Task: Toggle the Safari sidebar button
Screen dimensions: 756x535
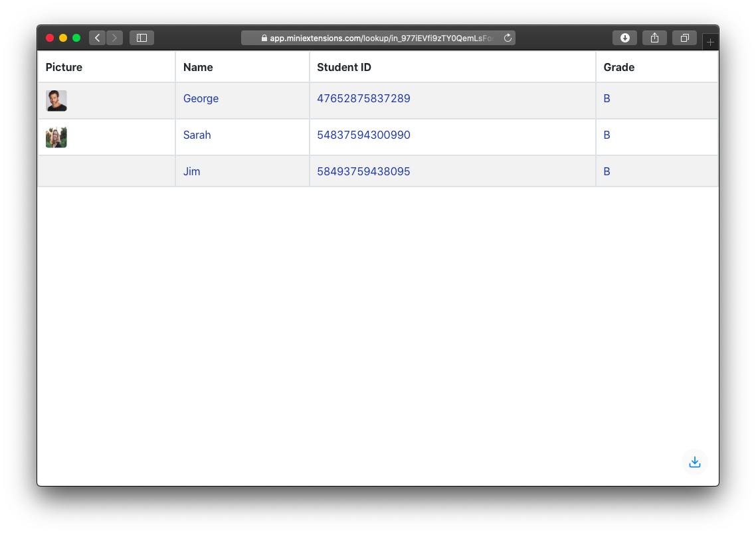Action: tap(142, 38)
